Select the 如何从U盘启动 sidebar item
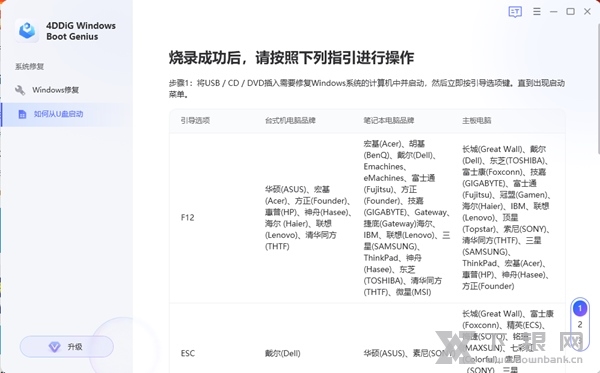 pos(67,114)
